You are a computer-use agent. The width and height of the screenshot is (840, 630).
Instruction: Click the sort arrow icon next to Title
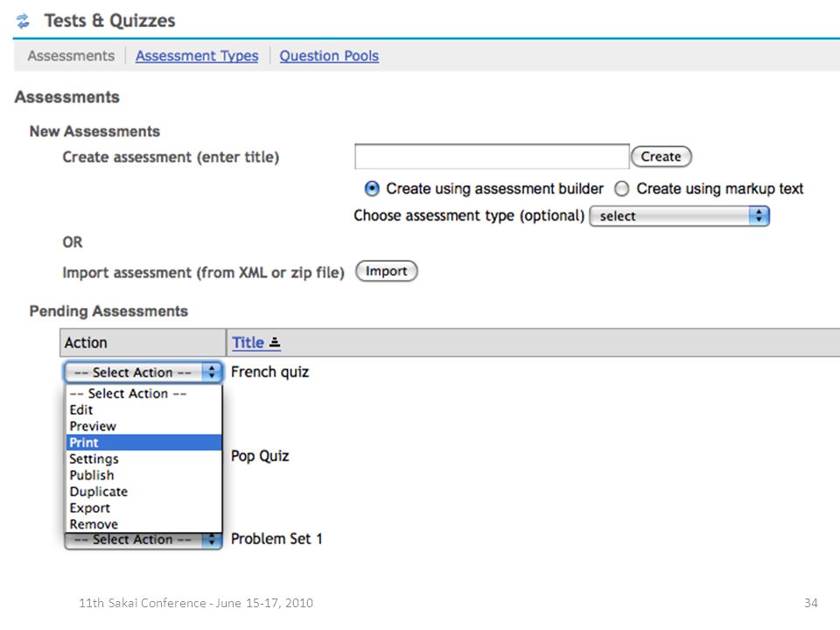275,342
